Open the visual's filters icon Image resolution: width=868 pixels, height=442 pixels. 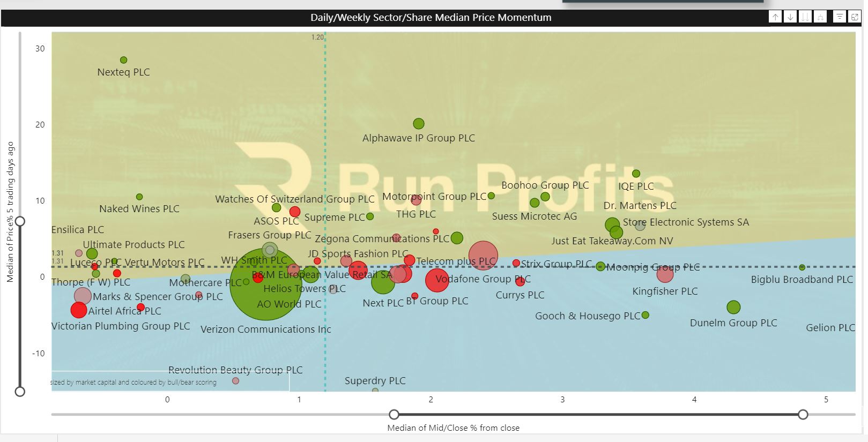pyautogui.click(x=840, y=17)
